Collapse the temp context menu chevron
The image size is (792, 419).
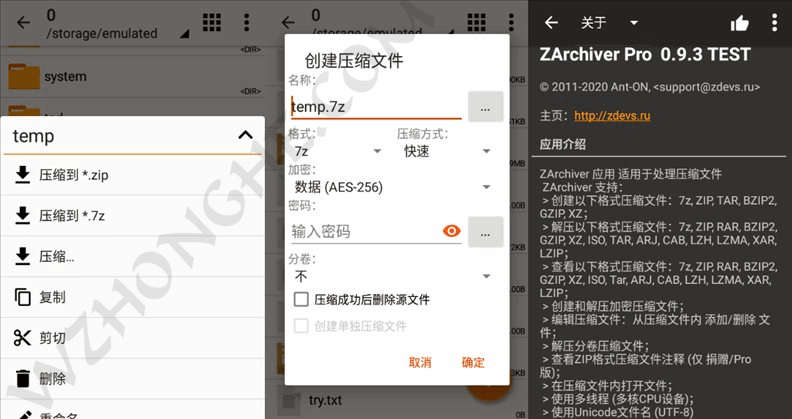point(245,135)
